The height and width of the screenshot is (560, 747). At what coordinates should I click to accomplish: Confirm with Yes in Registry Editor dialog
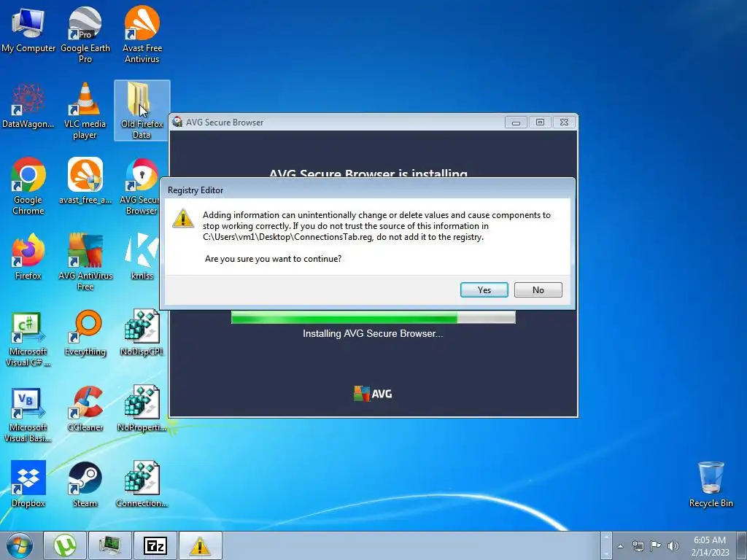pyautogui.click(x=484, y=290)
